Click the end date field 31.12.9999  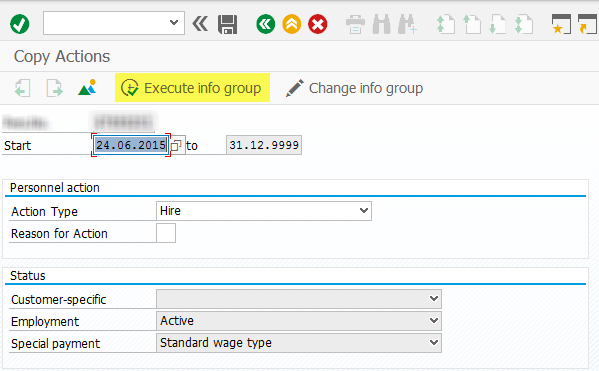[264, 145]
